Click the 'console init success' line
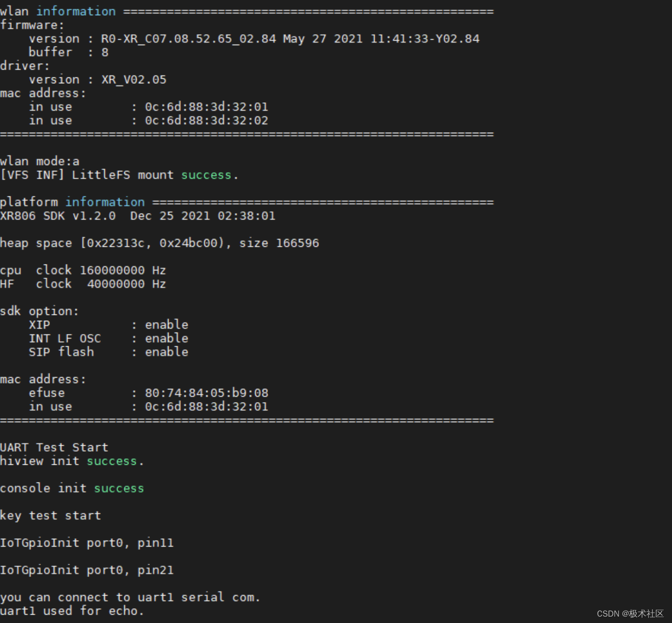This screenshot has height=623, width=672. coord(72,488)
